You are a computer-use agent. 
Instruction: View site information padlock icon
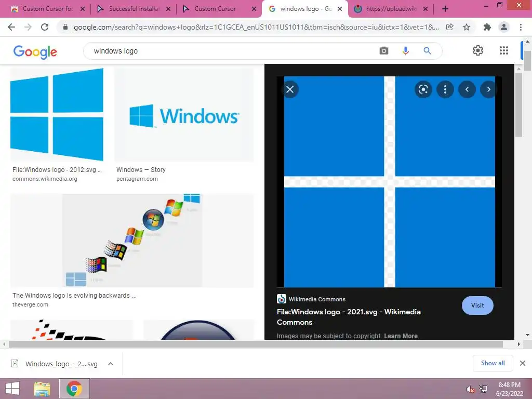pos(65,27)
